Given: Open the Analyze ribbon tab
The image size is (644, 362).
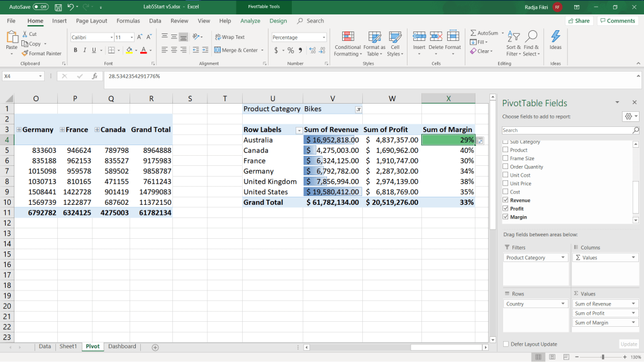Looking at the screenshot, I should point(250,21).
